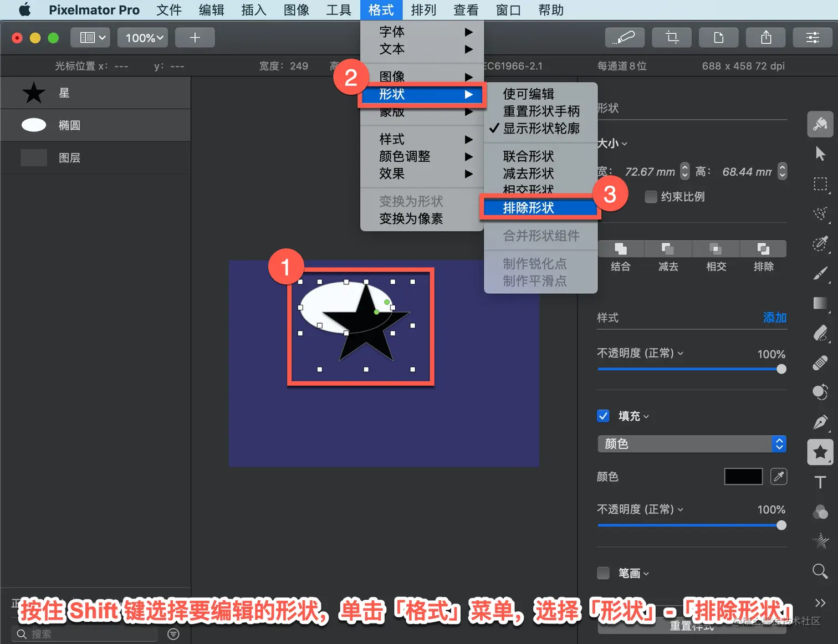
Task: Adjust the height value stepper
Action: coord(782,171)
